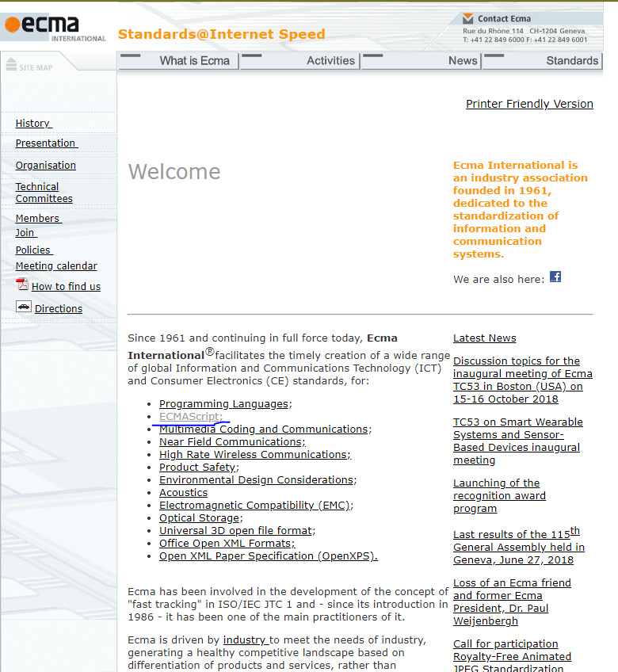Open the Organisation link

coord(46,166)
